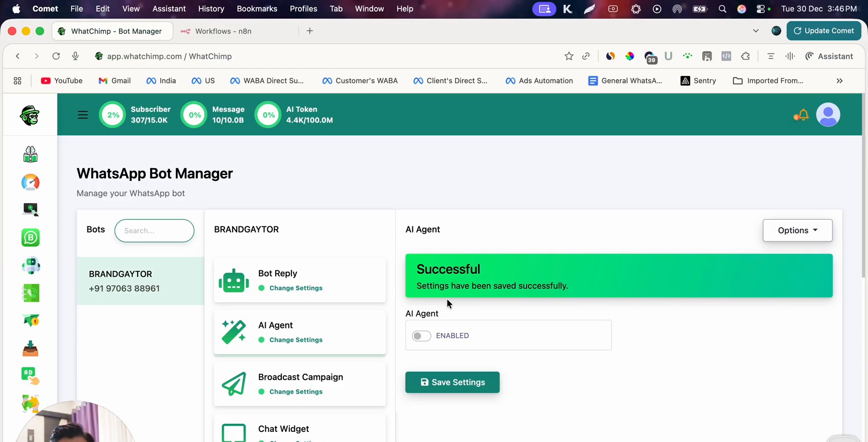The height and width of the screenshot is (442, 868).
Task: Open the Assistant menu in menu bar
Action: 169,9
